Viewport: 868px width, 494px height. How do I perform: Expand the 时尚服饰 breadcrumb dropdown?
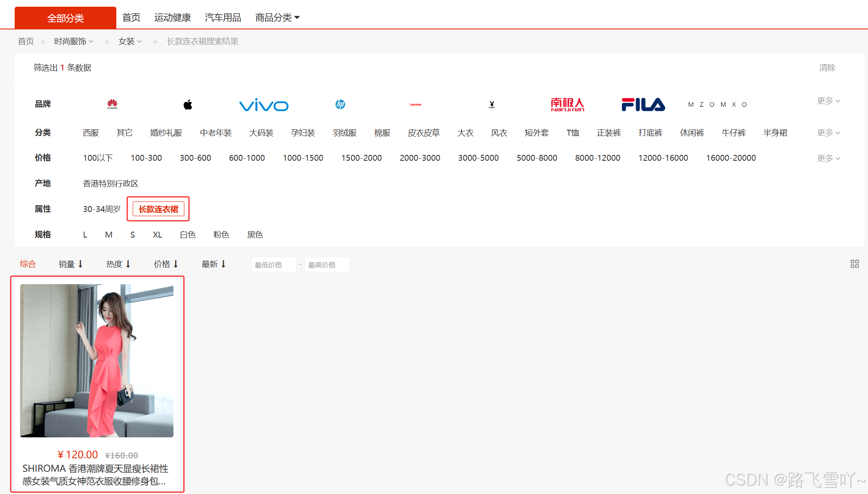(73, 41)
